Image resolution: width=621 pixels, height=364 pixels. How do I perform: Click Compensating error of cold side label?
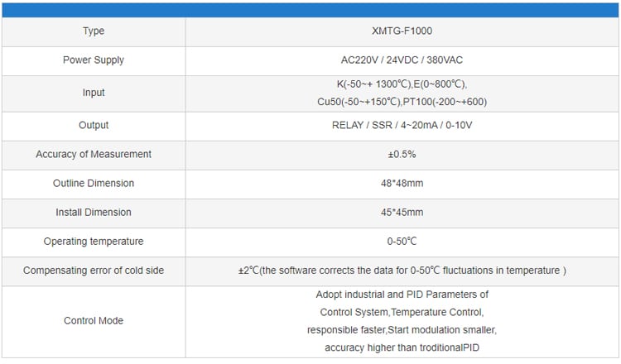coord(94,271)
